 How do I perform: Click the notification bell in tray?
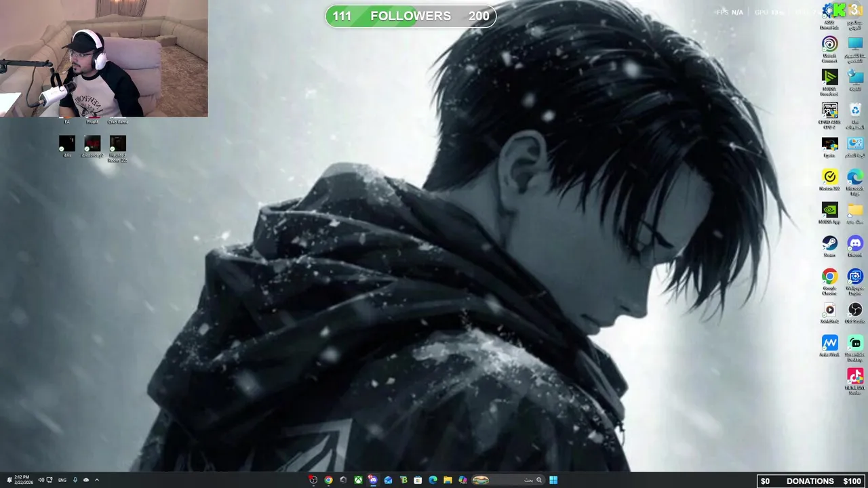coord(9,480)
